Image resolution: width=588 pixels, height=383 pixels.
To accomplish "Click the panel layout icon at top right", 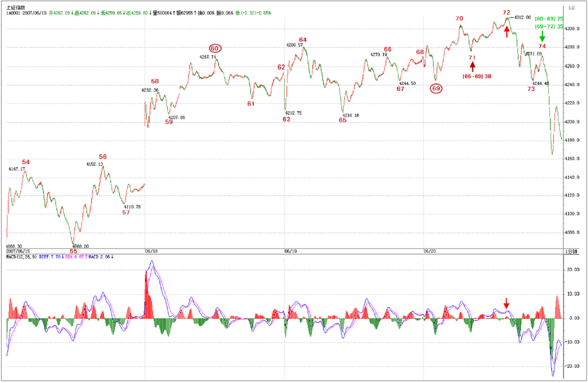I will pos(572,7).
